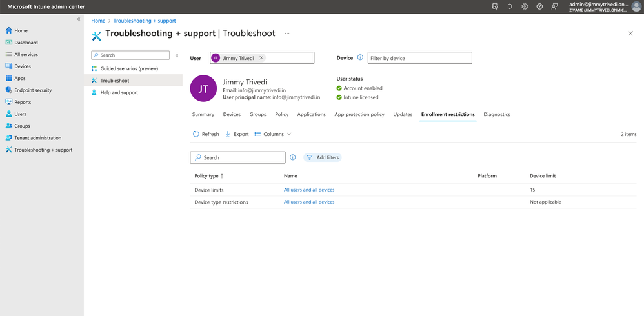The width and height of the screenshot is (644, 316).
Task: Open Help and support
Action: [115, 92]
